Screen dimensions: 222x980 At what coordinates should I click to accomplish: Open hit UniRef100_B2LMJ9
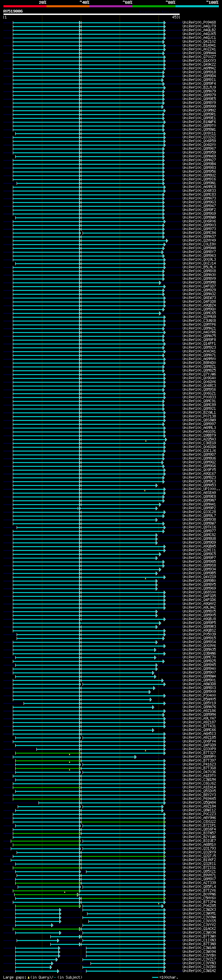pyautogui.click(x=199, y=88)
